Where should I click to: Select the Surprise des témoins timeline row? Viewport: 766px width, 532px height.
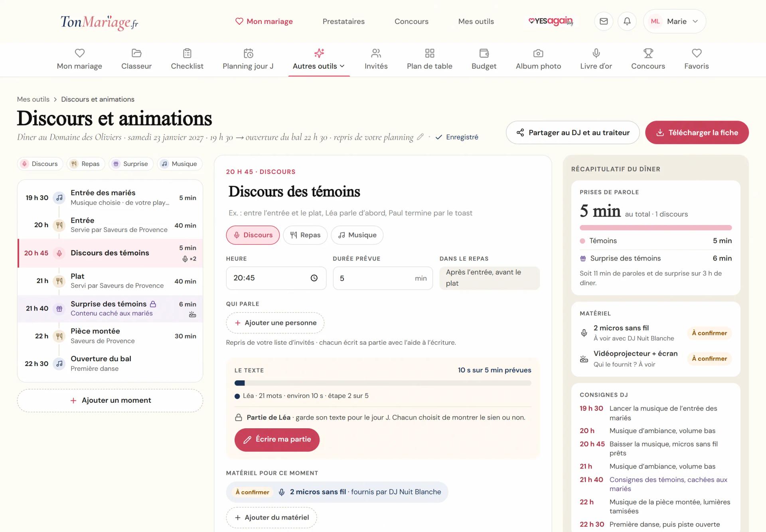(x=110, y=309)
